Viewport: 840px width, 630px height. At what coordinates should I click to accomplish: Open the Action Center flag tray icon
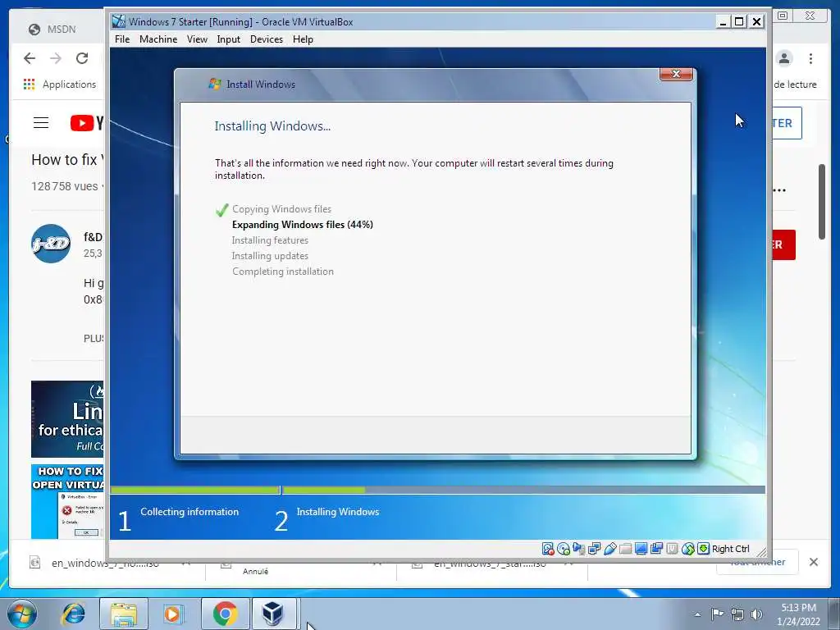pyautogui.click(x=717, y=614)
